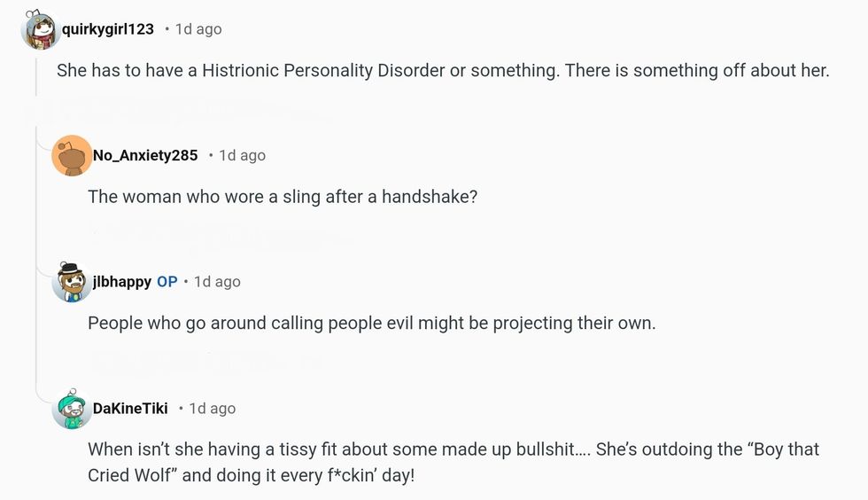Go to jlbhappy's profile via username
The image size is (868, 500).
tap(121, 282)
